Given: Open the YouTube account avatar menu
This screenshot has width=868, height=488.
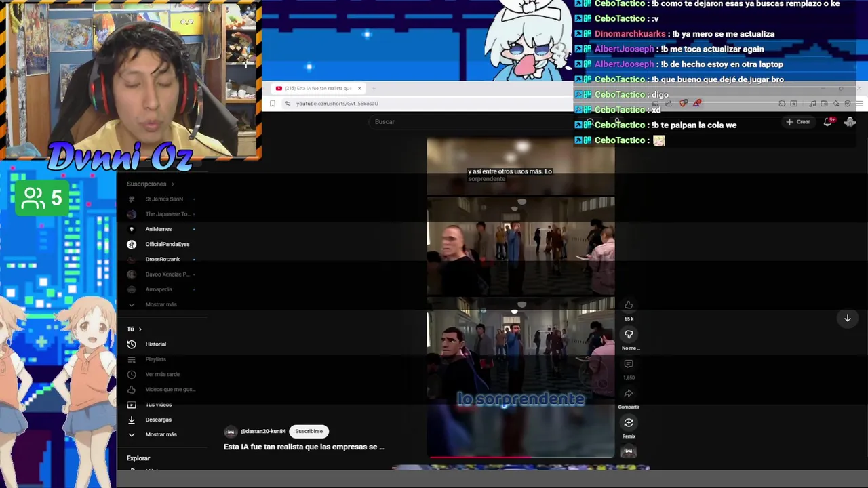Looking at the screenshot, I should pos(850,121).
